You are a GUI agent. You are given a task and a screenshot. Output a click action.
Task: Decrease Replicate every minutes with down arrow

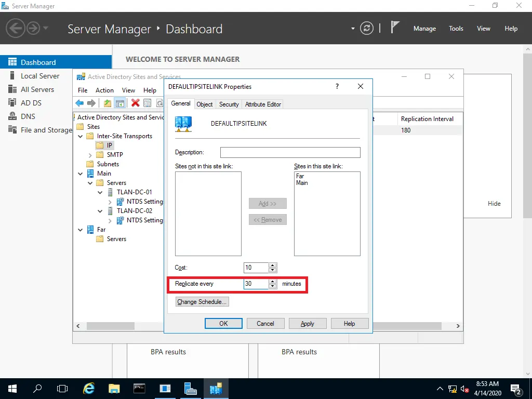[272, 286]
